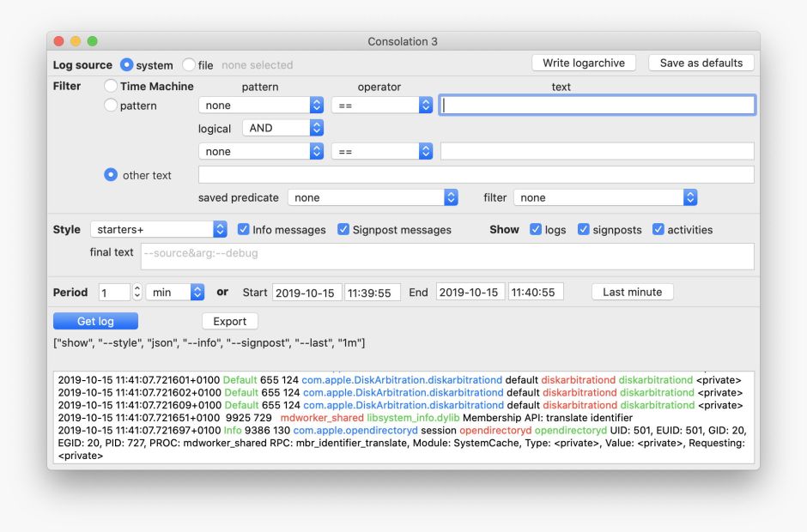Image resolution: width=807 pixels, height=532 pixels.
Task: Toggle the signposts show checkbox
Action: [x=584, y=230]
